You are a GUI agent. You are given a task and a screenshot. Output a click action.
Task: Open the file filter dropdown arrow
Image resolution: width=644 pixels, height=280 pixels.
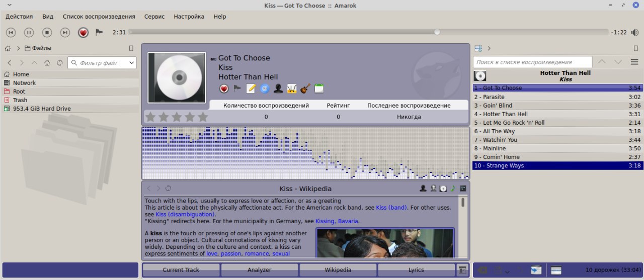132,63
